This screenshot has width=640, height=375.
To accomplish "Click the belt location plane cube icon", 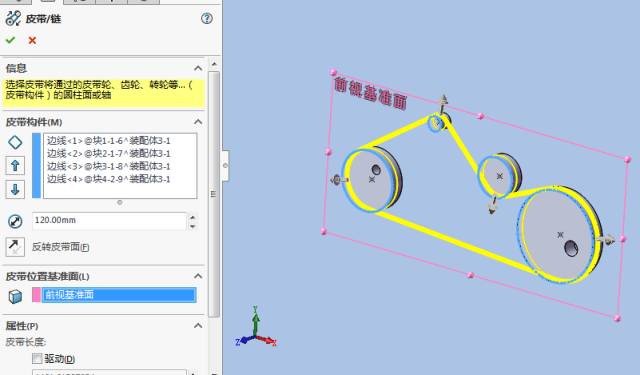I will pos(15,296).
